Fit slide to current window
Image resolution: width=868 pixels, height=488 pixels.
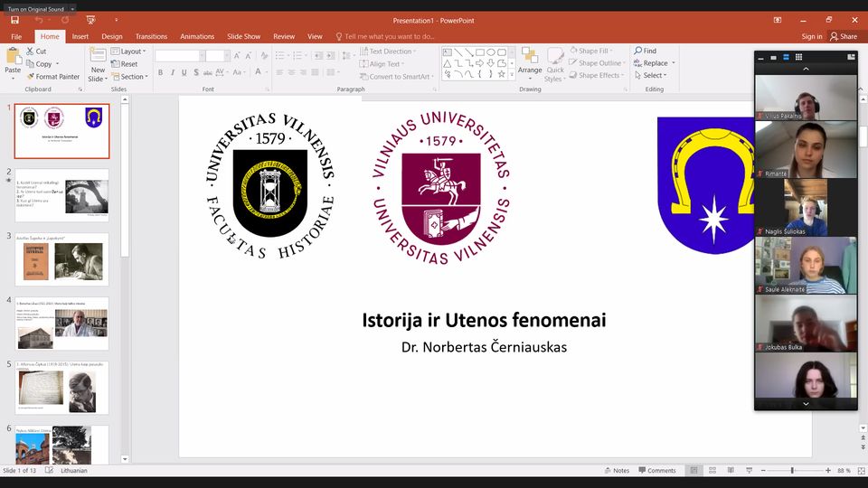click(x=862, y=470)
